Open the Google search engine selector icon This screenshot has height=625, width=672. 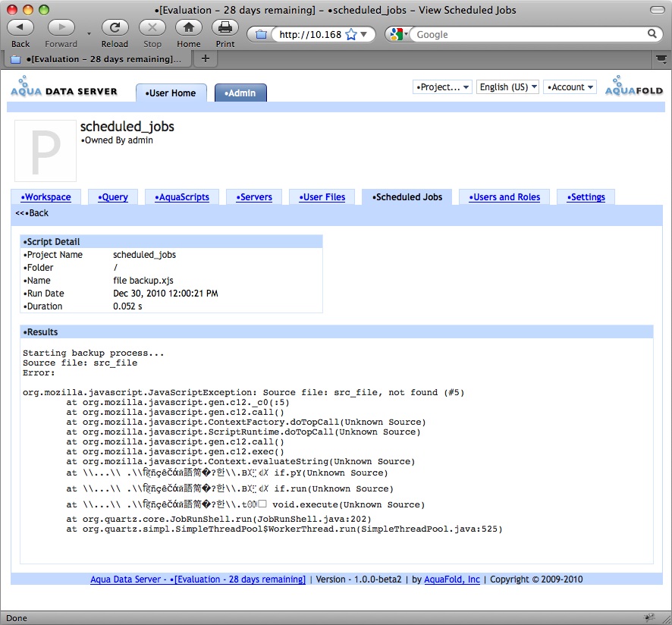[x=398, y=34]
